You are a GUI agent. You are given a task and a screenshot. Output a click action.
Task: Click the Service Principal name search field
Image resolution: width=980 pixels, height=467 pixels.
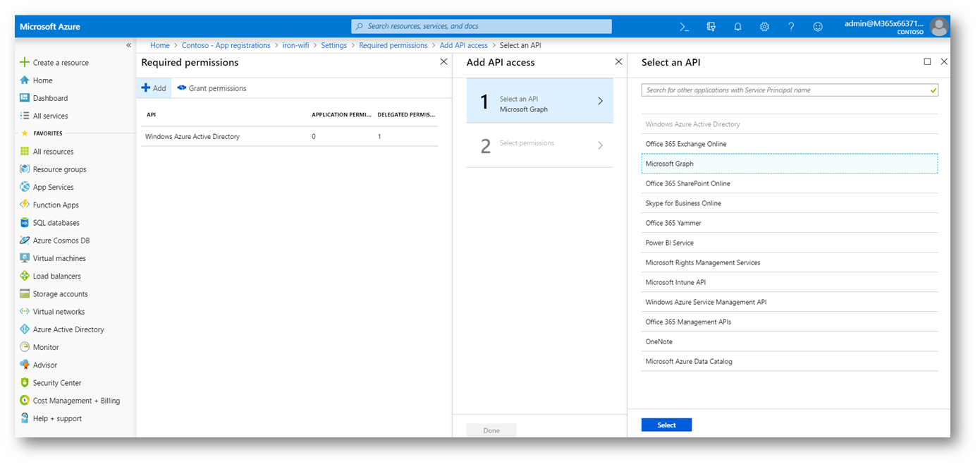[x=790, y=90]
